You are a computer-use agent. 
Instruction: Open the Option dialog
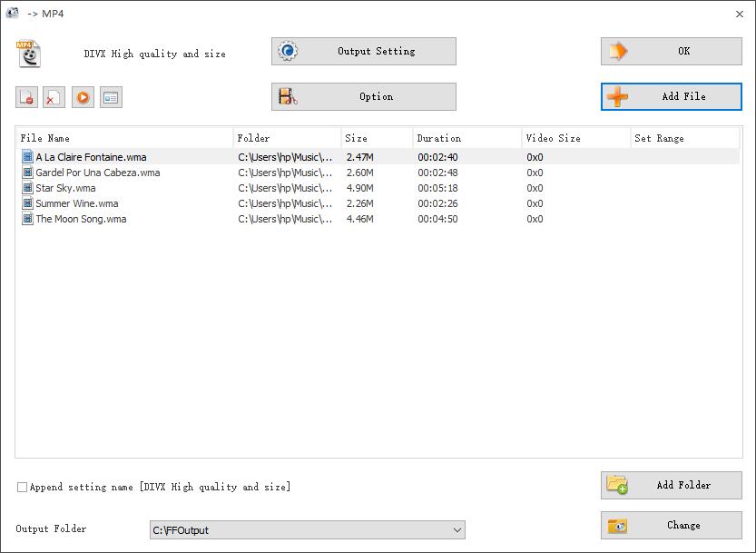(x=364, y=96)
